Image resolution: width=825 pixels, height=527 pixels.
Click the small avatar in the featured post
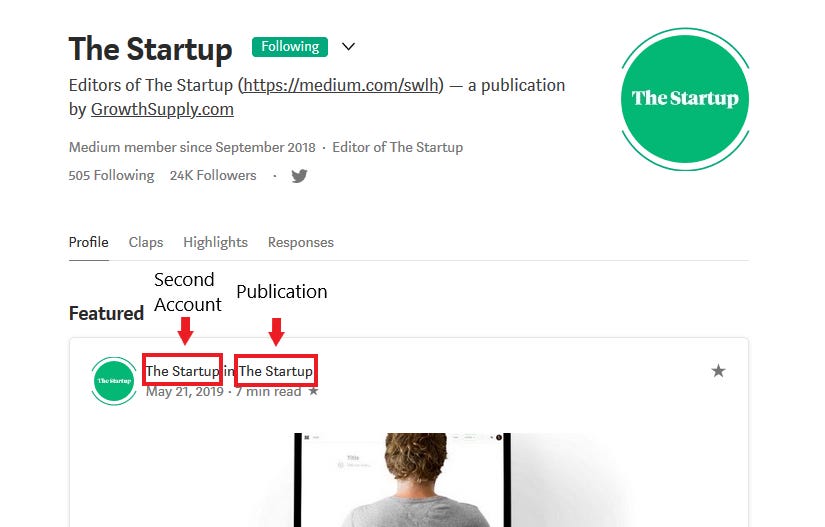[114, 380]
